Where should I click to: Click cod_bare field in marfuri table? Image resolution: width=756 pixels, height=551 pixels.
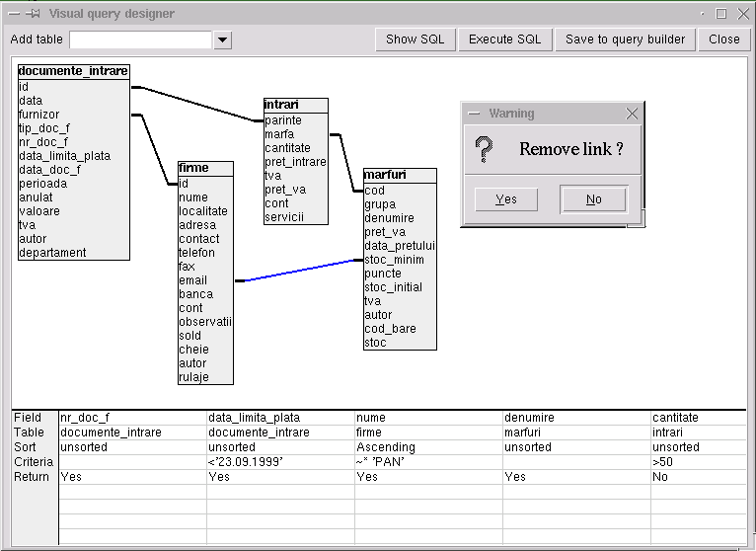click(x=391, y=329)
